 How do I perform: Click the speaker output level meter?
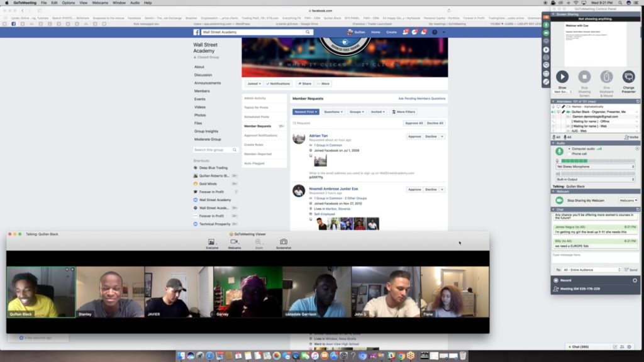(598, 173)
